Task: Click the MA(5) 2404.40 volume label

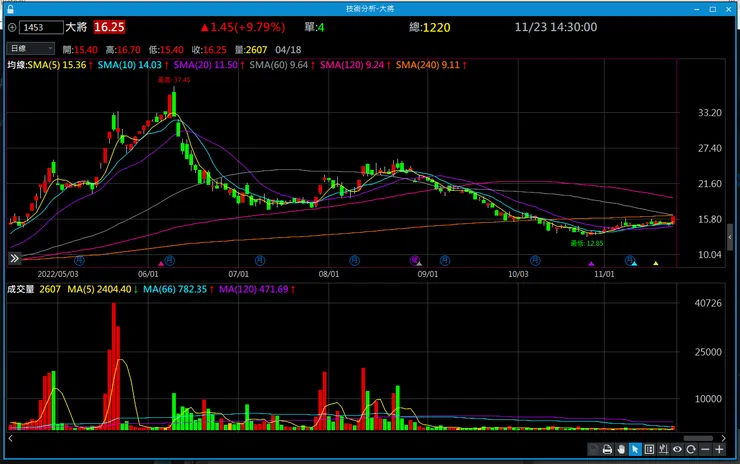Action: click(x=99, y=289)
